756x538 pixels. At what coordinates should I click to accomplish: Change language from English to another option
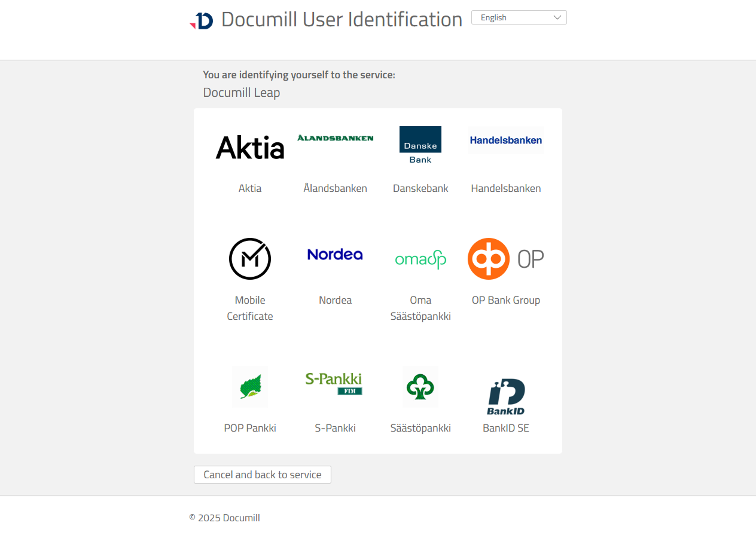click(x=519, y=17)
